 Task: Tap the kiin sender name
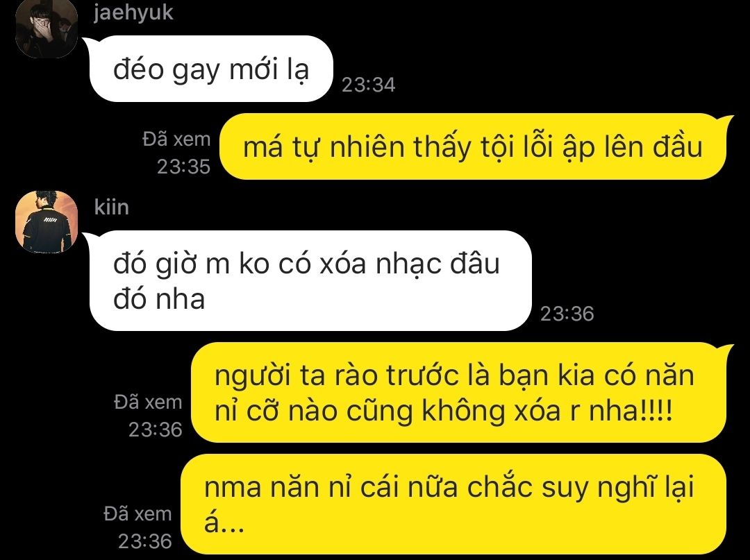(x=111, y=207)
